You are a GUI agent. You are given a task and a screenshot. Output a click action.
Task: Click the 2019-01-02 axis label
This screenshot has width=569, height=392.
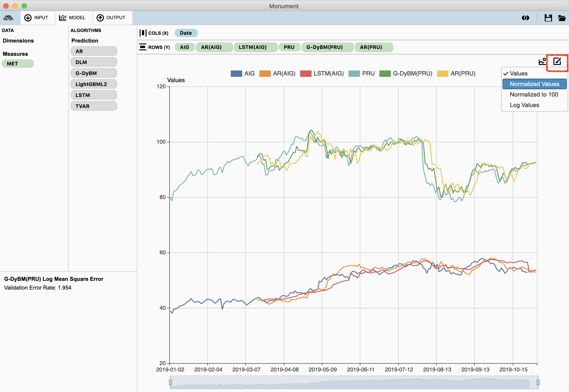pos(170,369)
